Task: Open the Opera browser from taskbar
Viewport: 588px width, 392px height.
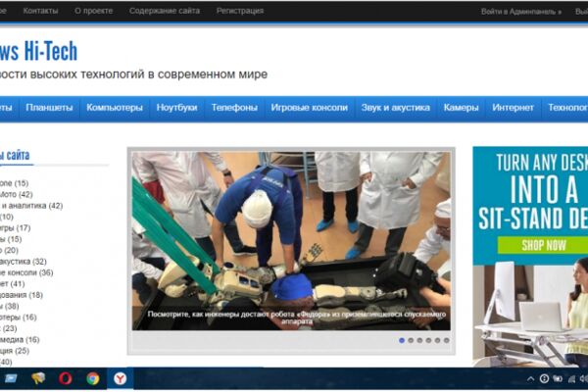Action: [x=65, y=378]
